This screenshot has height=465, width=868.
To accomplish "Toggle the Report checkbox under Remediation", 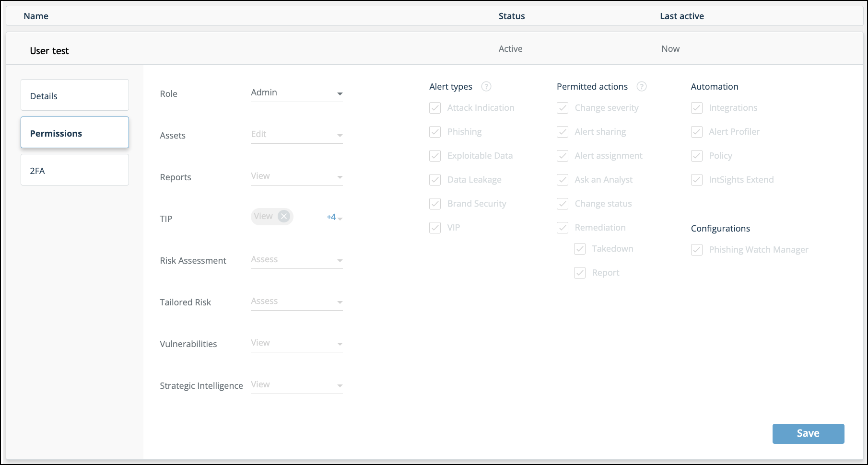I will pyautogui.click(x=580, y=273).
